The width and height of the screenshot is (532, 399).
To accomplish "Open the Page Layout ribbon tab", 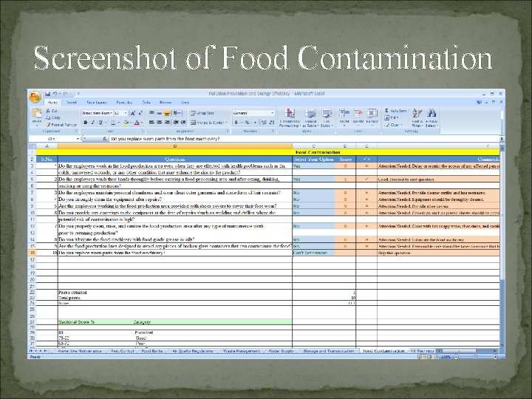I will pyautogui.click(x=97, y=102).
